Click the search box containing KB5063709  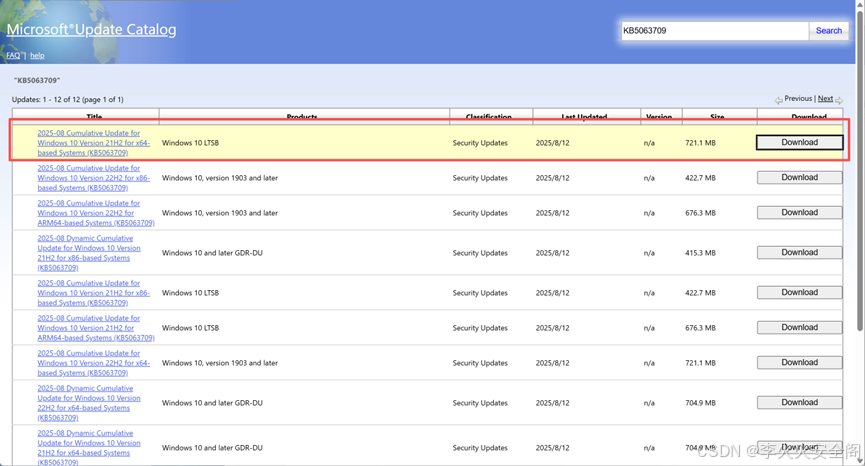pyautogui.click(x=714, y=30)
